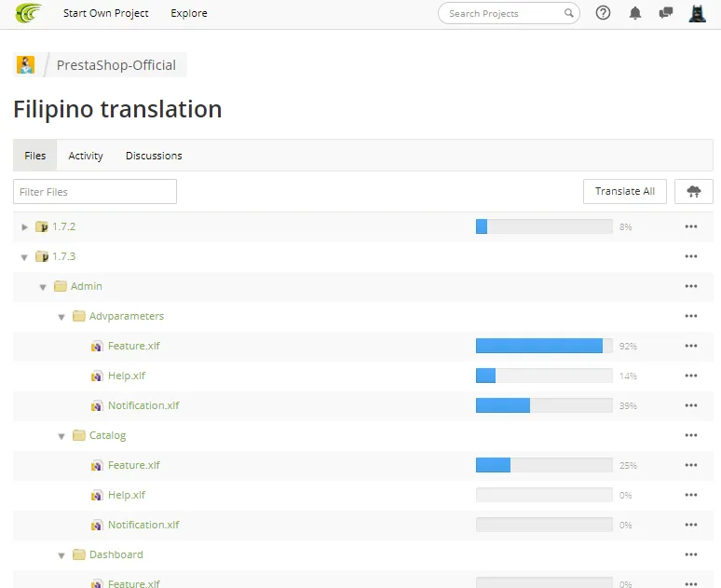Viewport: 721px width, 588px height.
Task: Click the Translate All button
Action: [x=624, y=191]
